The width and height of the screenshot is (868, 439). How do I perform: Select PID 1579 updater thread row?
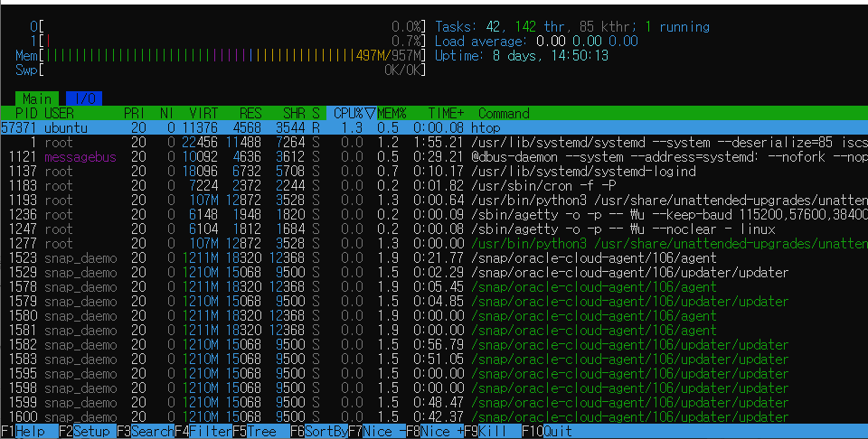click(x=434, y=302)
